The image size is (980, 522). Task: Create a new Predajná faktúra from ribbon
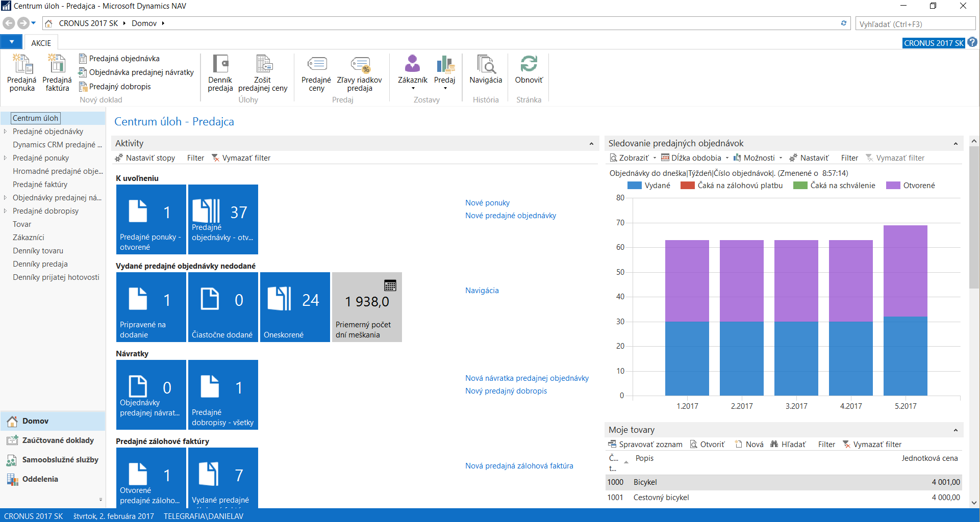pos(57,73)
